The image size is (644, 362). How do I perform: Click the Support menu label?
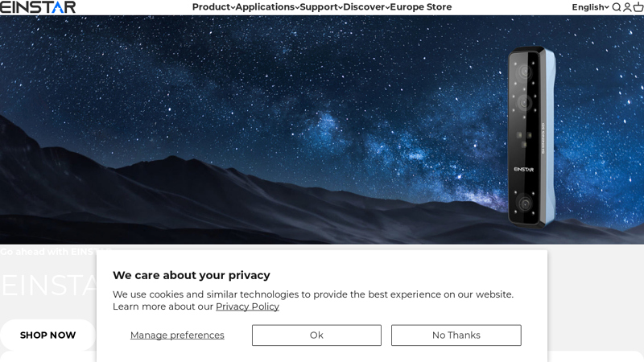[319, 7]
